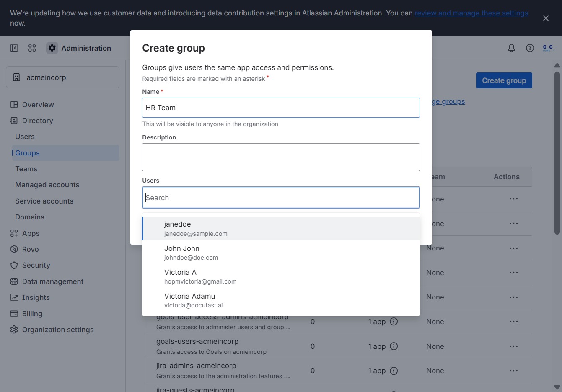This screenshot has width=562, height=392.
Task: Click the Overview icon in sidebar
Action: (x=14, y=105)
